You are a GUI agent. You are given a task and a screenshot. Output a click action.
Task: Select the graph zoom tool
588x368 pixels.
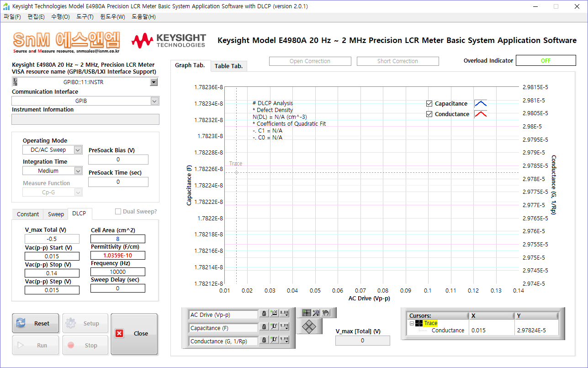[316, 313]
